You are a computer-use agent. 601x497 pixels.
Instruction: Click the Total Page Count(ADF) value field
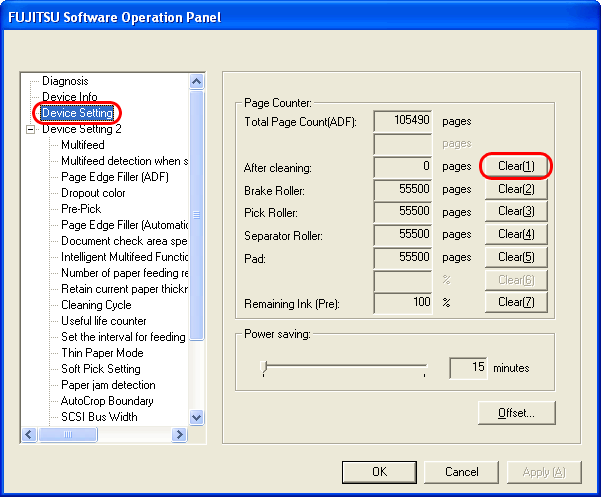click(403, 121)
